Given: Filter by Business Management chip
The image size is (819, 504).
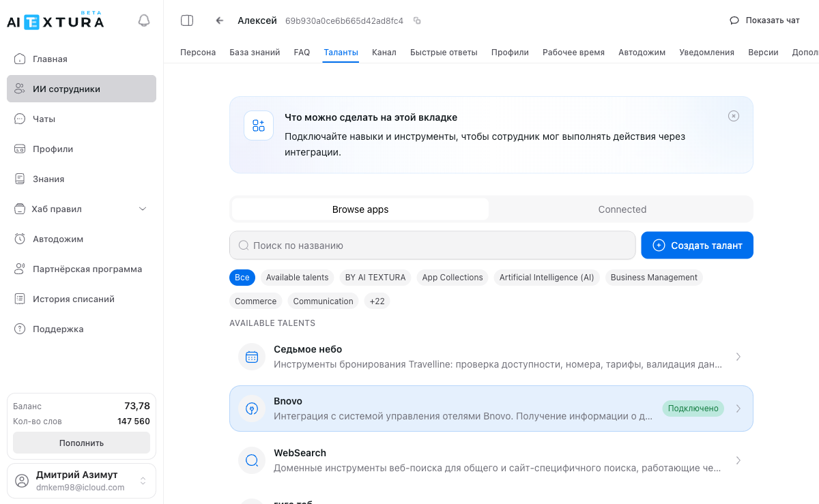Looking at the screenshot, I should 654,277.
